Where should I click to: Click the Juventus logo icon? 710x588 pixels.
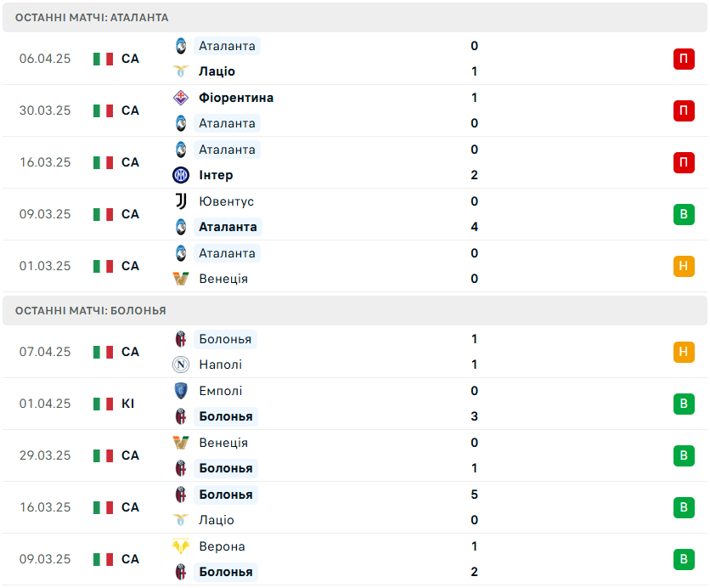pyautogui.click(x=181, y=201)
